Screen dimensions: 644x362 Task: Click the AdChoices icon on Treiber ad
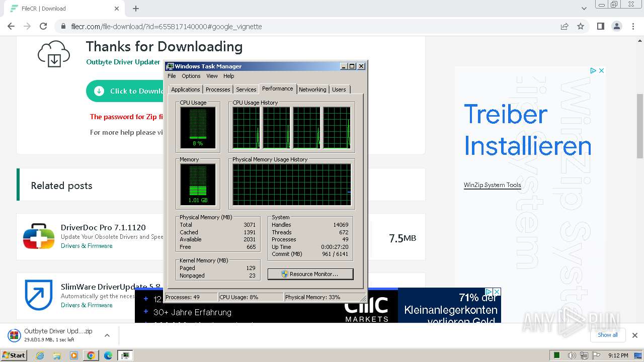[x=593, y=70]
